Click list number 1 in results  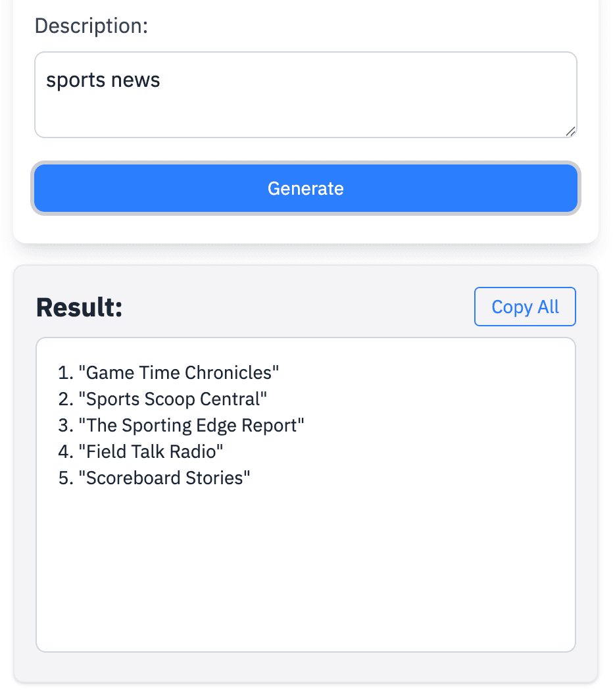(x=66, y=373)
